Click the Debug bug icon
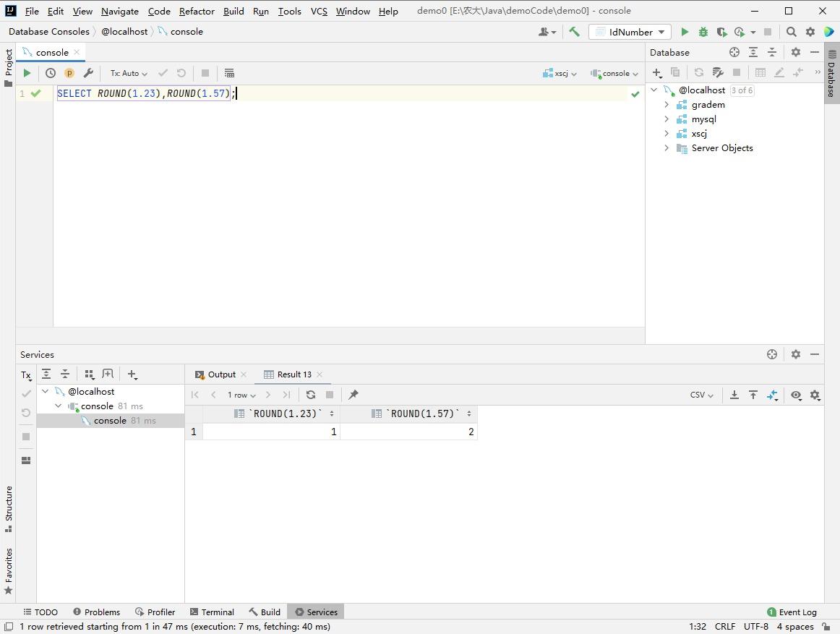The width and height of the screenshot is (840, 634). (x=703, y=32)
